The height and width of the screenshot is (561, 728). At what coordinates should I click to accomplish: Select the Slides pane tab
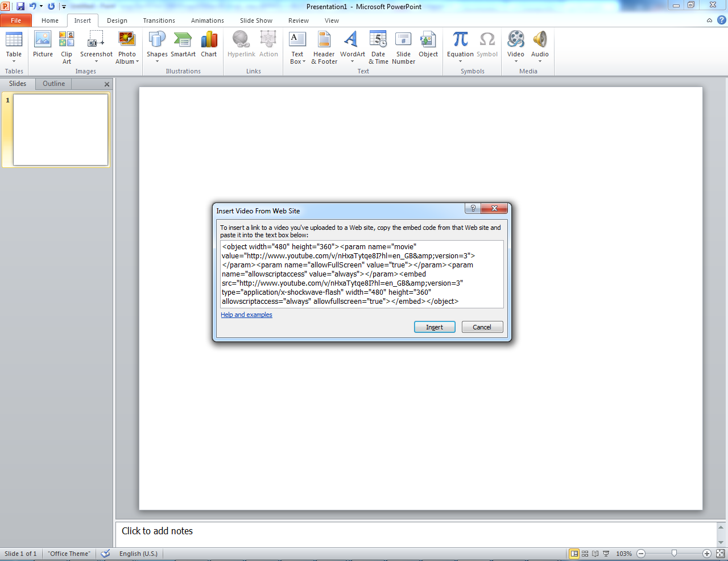tap(18, 84)
